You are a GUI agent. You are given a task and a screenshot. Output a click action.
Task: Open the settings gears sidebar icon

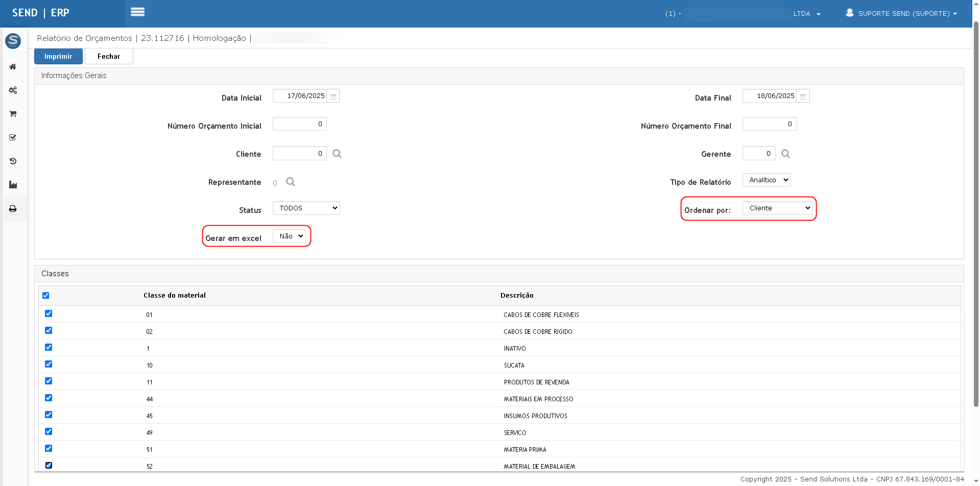pyautogui.click(x=13, y=90)
